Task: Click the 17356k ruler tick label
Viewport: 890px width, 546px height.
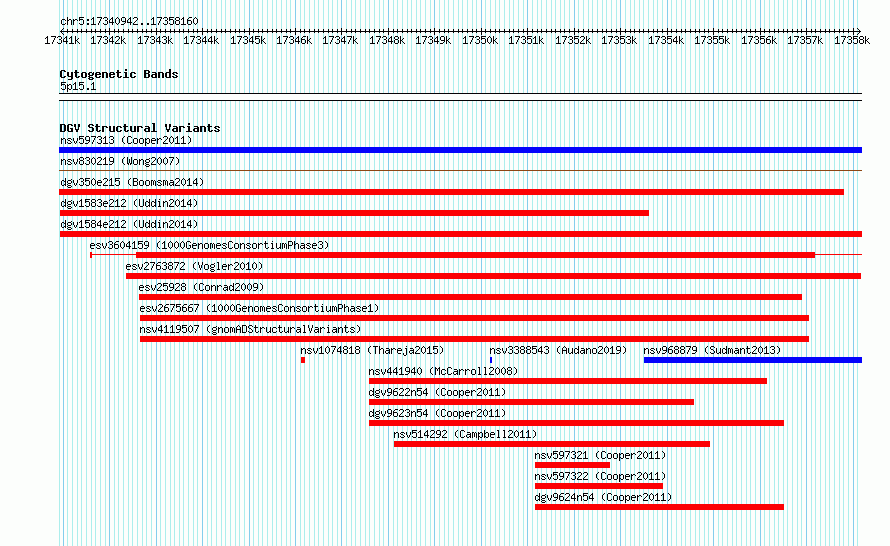Action: (759, 40)
